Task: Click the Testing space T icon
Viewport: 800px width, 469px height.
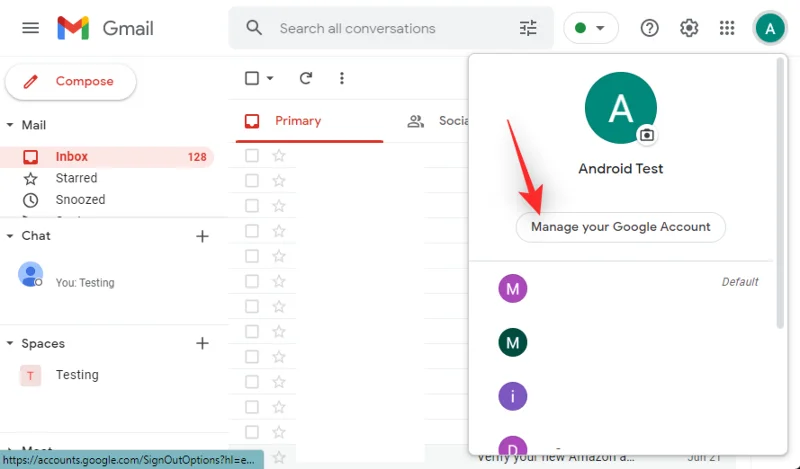Action: [x=30, y=376]
